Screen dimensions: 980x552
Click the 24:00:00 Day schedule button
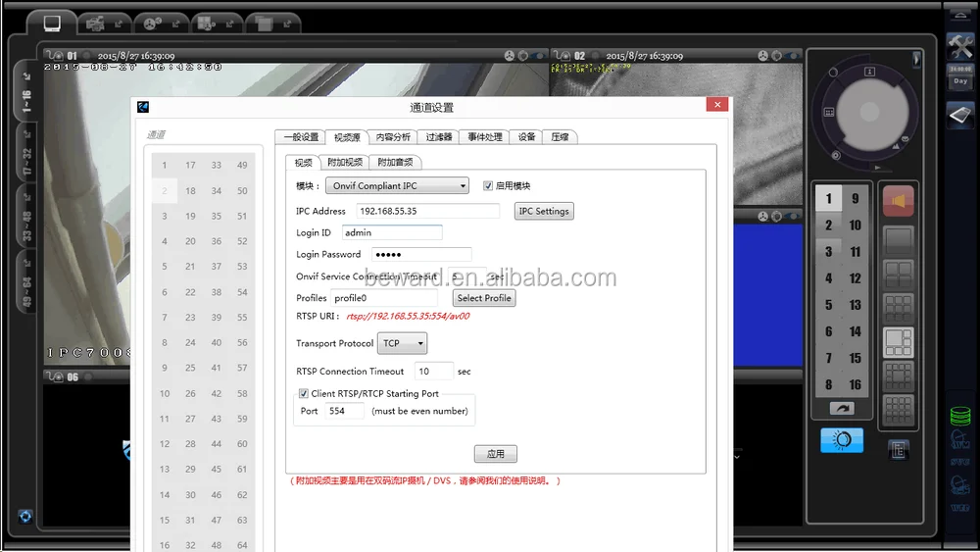click(x=960, y=76)
